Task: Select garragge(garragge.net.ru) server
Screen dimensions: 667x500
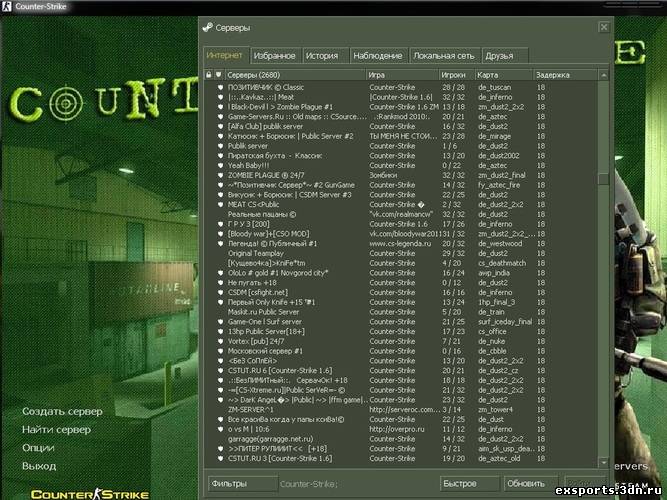Action: point(401,439)
